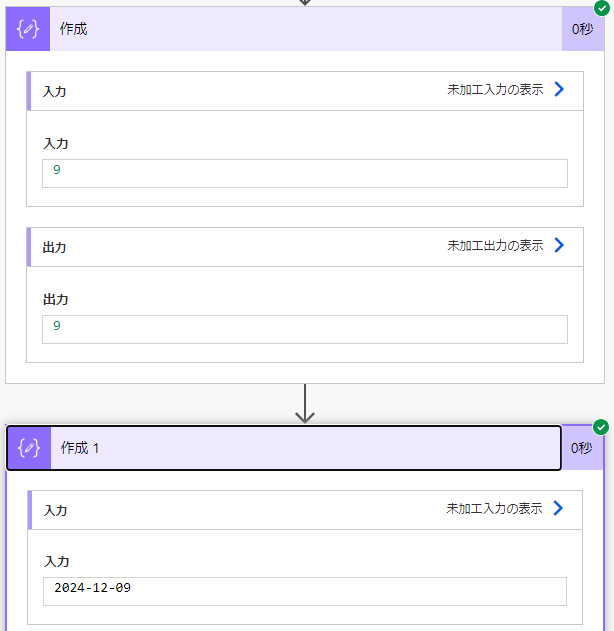Click the arrow connector between 作成 and 作成 1

pyautogui.click(x=305, y=403)
